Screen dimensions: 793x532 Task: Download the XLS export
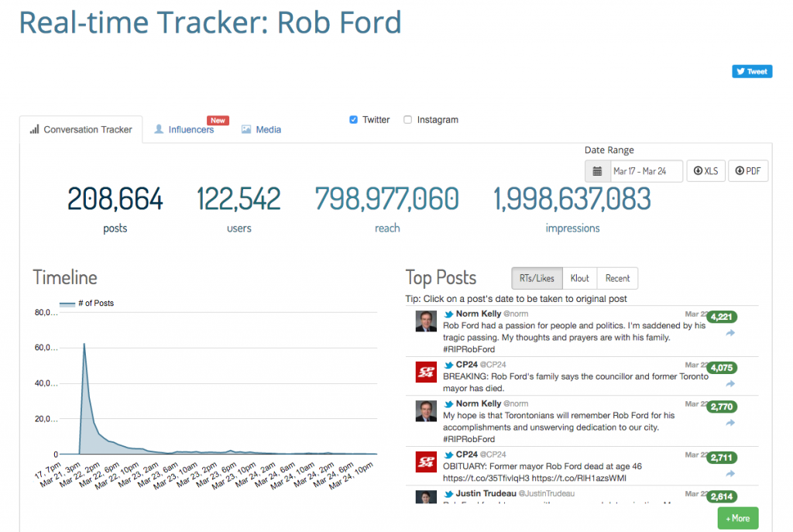click(x=706, y=171)
